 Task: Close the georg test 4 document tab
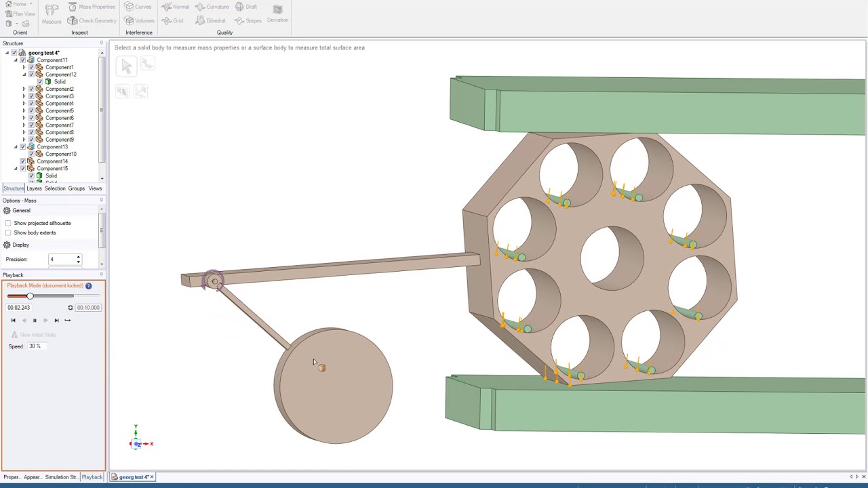point(152,477)
